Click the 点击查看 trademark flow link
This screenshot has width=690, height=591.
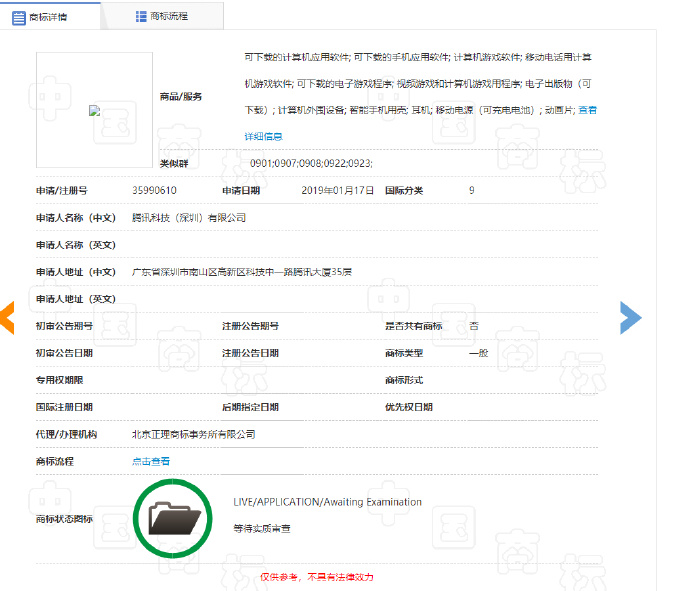(151, 461)
